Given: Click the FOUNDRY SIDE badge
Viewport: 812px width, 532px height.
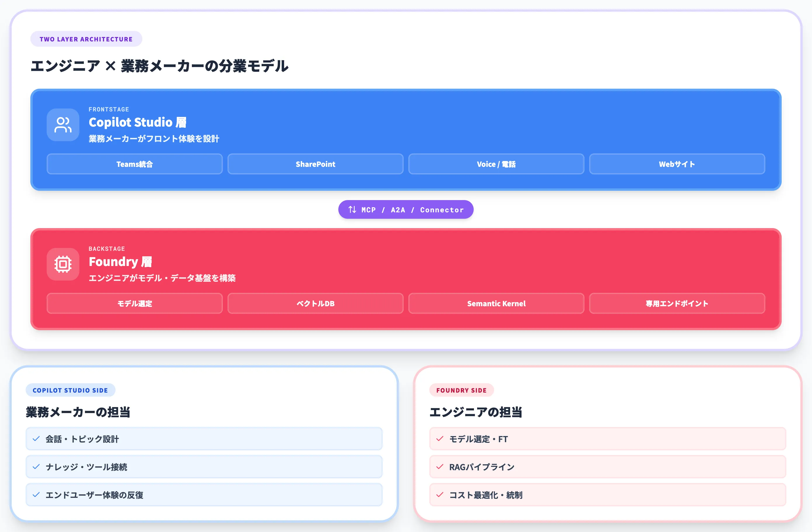Looking at the screenshot, I should tap(461, 390).
